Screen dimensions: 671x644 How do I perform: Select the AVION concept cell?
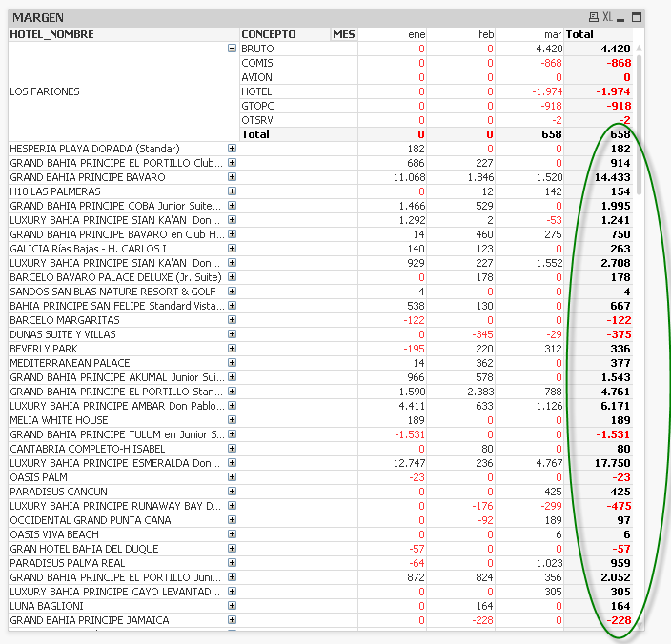pos(298,77)
